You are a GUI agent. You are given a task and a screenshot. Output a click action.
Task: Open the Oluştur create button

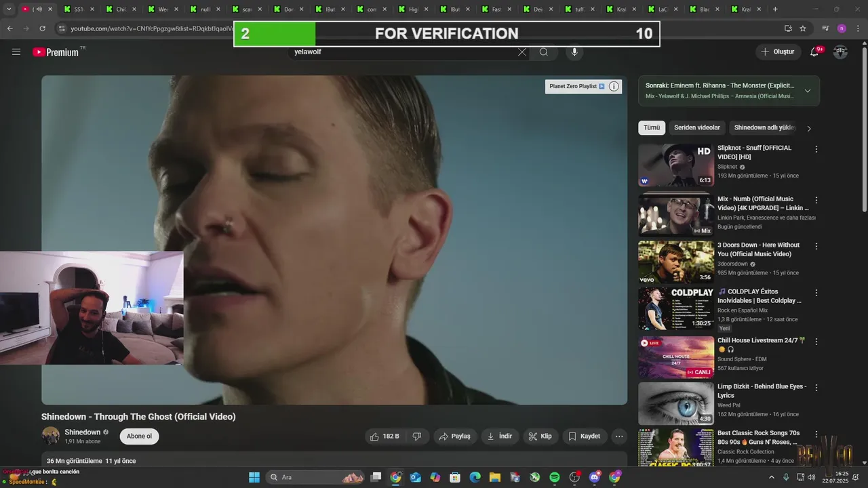[778, 52]
